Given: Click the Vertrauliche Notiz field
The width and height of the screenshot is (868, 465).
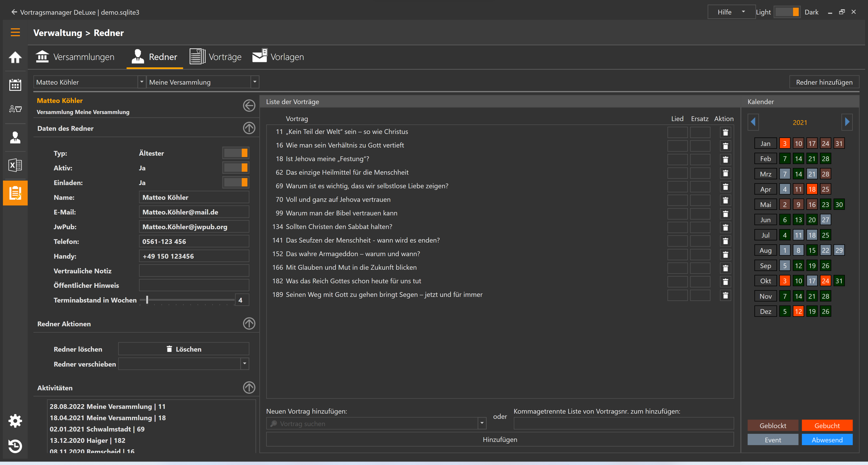Looking at the screenshot, I should pos(194,270).
